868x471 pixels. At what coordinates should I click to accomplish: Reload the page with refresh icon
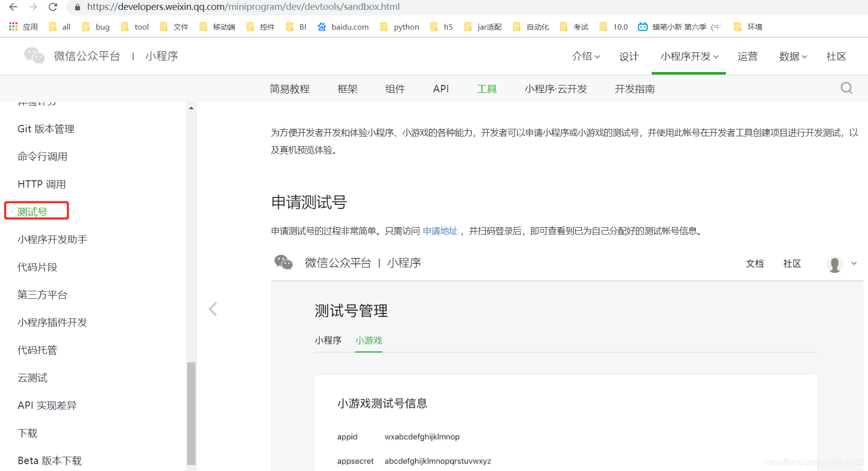tap(53, 7)
